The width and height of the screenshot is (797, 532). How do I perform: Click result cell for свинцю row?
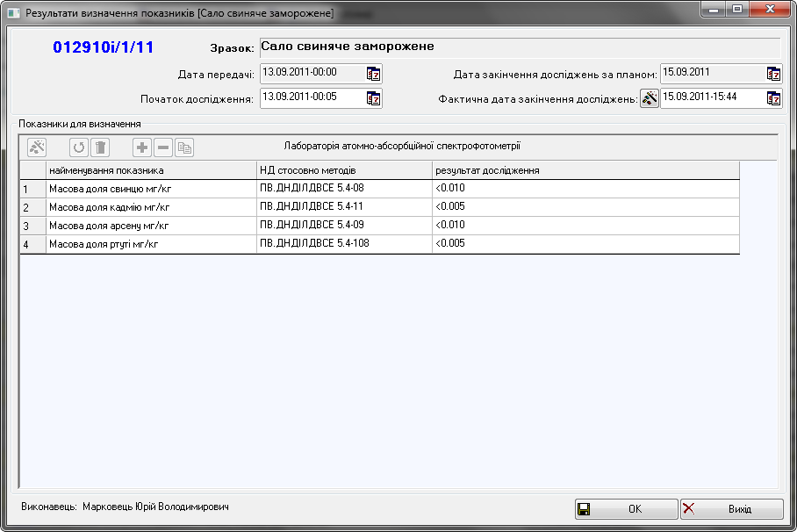pos(585,189)
